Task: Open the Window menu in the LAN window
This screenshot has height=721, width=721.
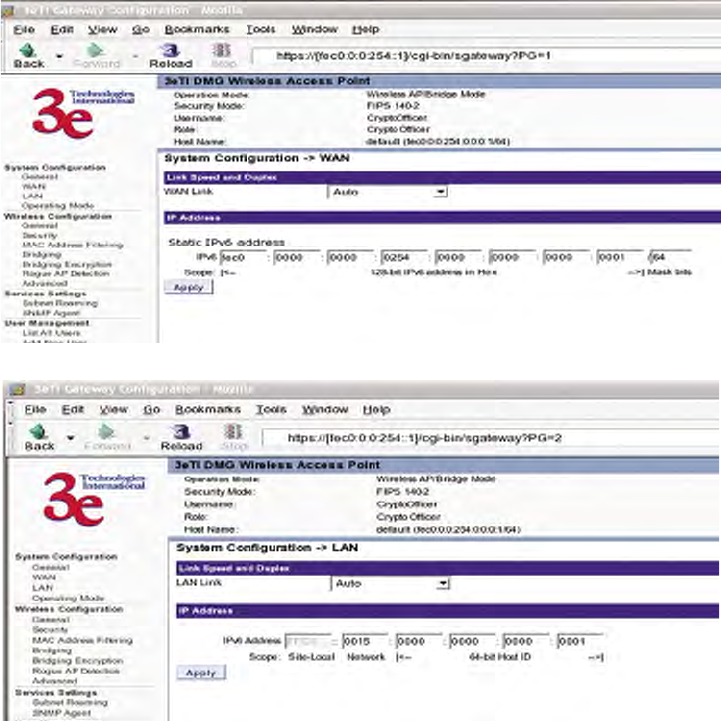Action: (325, 409)
